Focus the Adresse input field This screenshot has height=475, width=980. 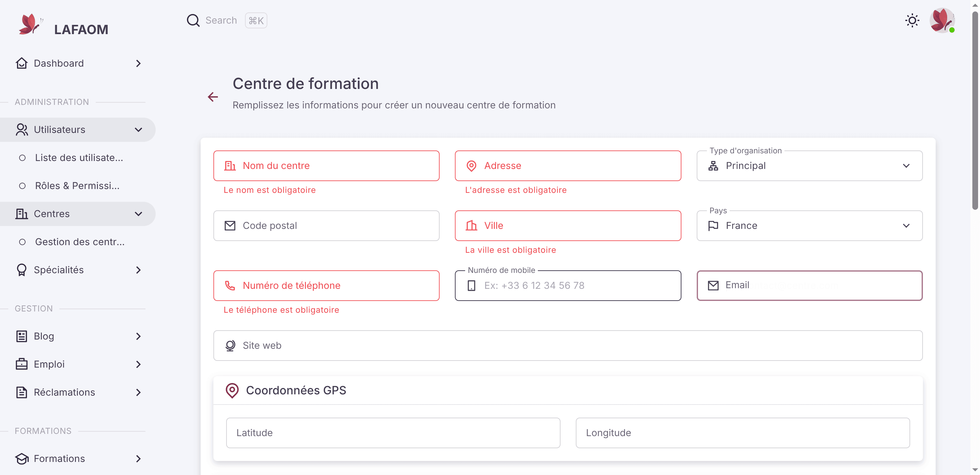pyautogui.click(x=568, y=166)
